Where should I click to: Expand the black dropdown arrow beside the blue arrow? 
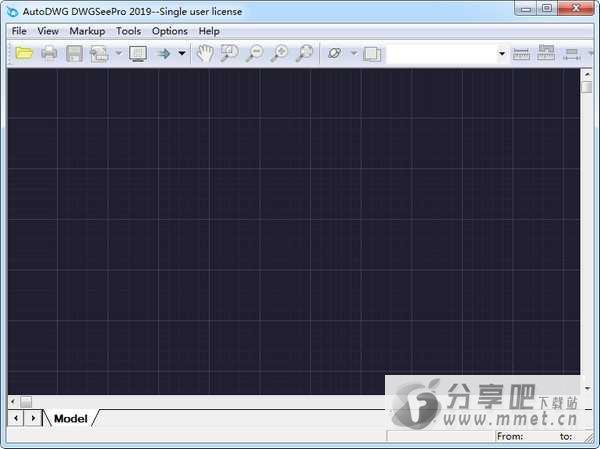182,53
